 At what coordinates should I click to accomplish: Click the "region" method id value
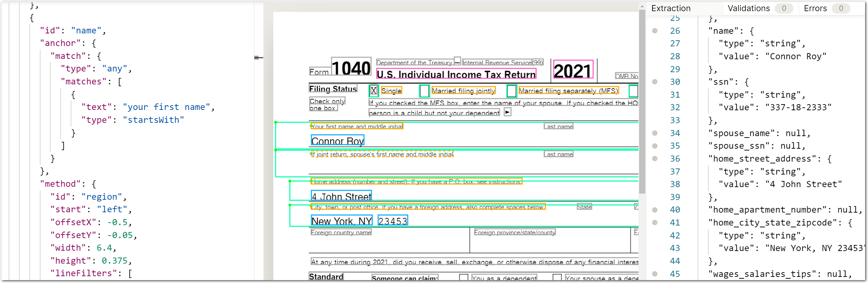[102, 197]
